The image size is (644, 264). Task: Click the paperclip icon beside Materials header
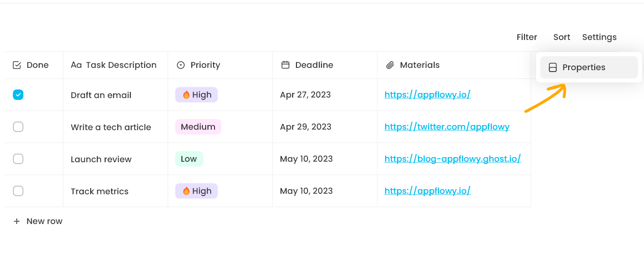[x=390, y=65]
